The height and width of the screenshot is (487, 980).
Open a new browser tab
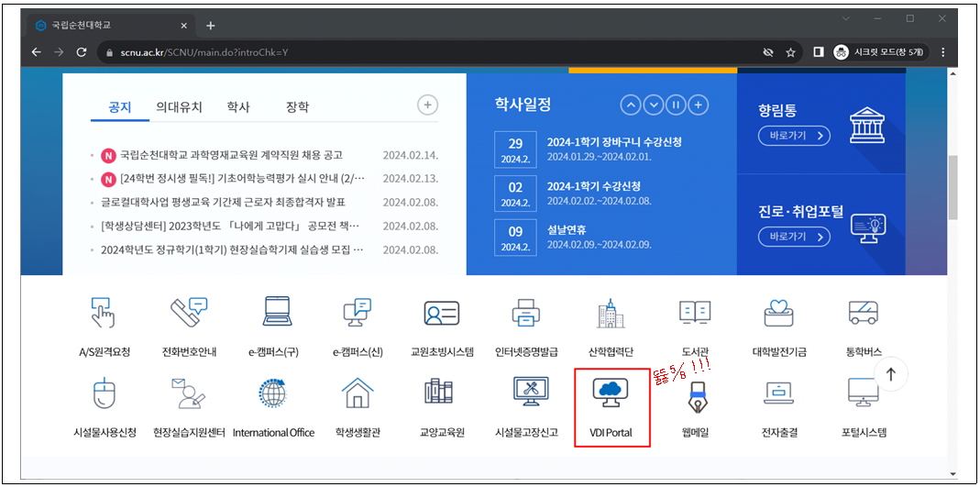coord(211,26)
